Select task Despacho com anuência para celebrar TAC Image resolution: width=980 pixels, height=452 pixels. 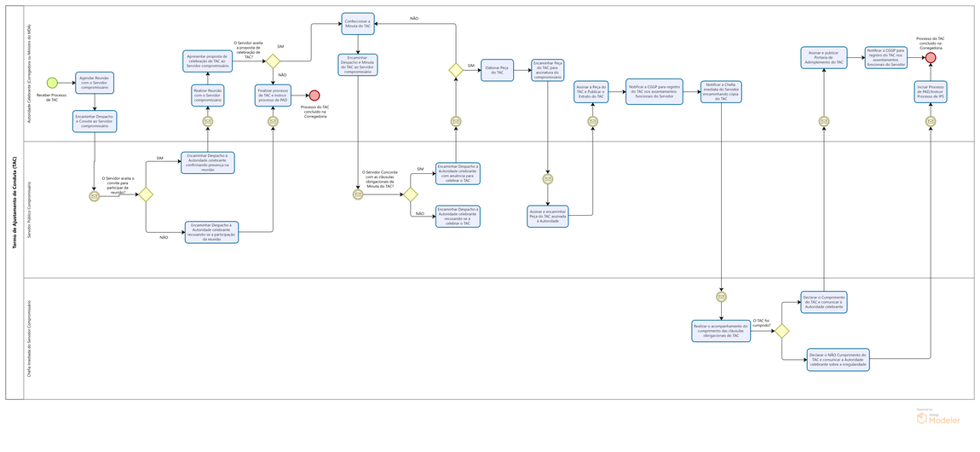coord(458,173)
